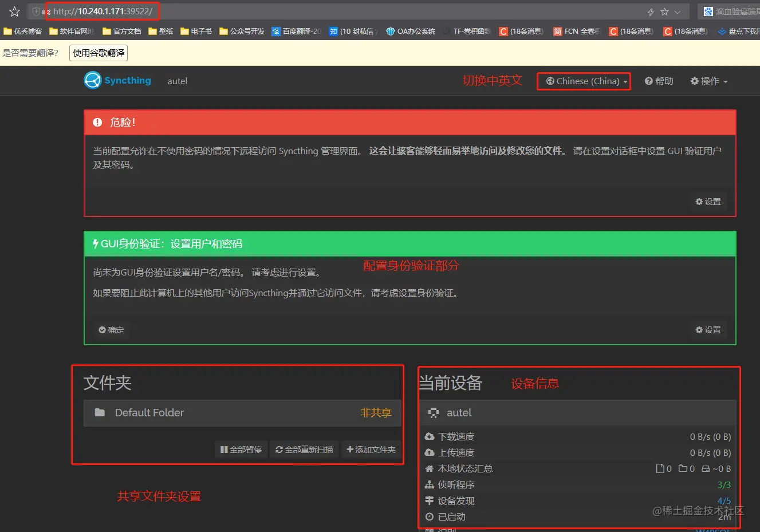
Task: Click 设置 in the 危险 warning panel
Action: (708, 202)
